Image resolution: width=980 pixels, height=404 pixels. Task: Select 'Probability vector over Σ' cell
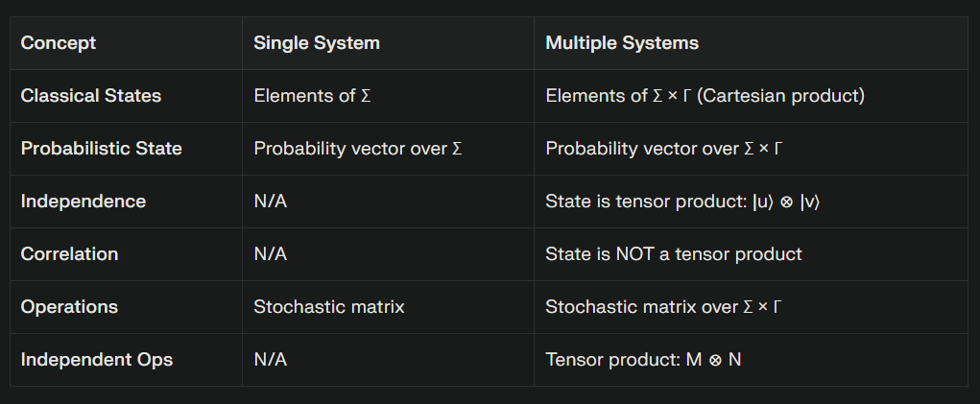point(357,149)
